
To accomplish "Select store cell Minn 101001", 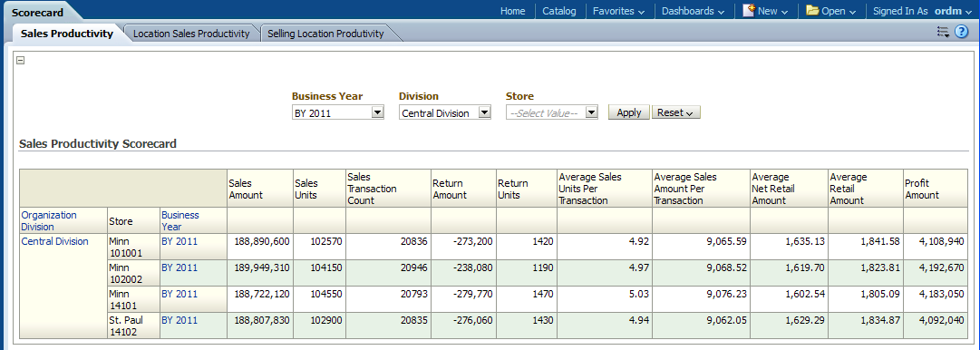I will click(134, 247).
